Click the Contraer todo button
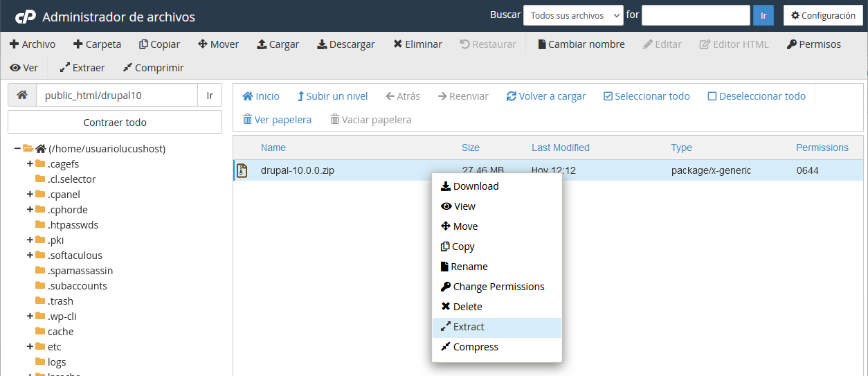 [115, 123]
